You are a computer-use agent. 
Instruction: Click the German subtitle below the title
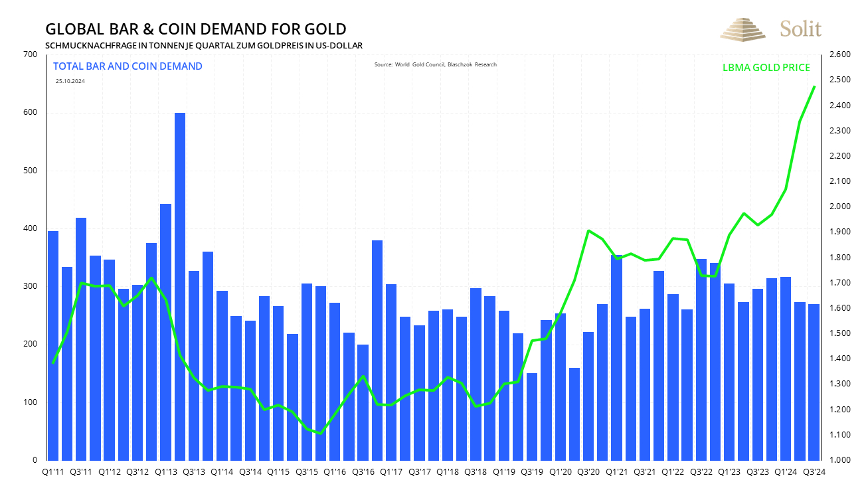203,45
